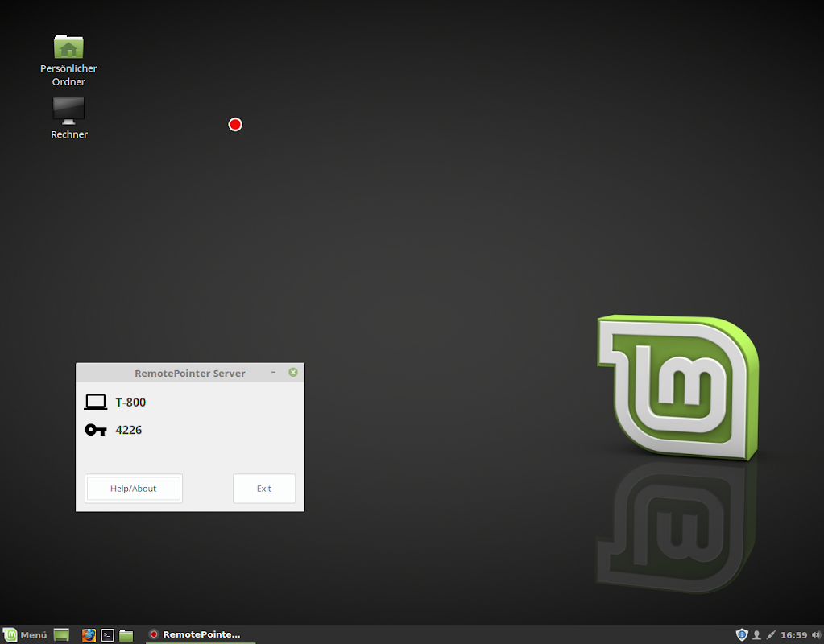Click the Exit button
Viewport: 824px width, 644px height.
tap(264, 489)
